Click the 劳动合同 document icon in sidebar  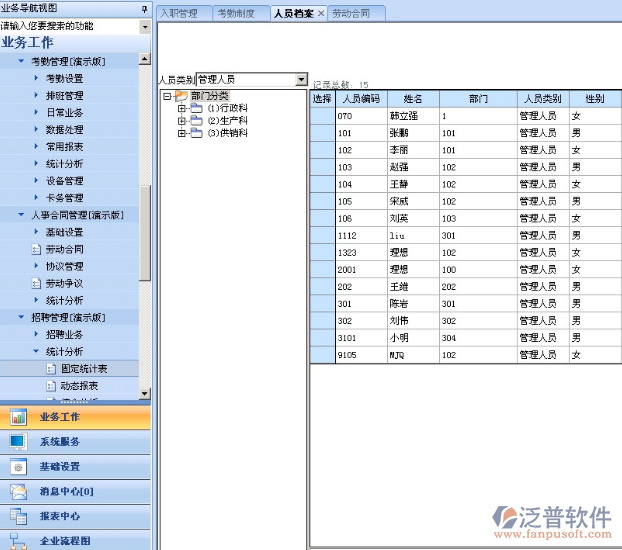[37, 250]
